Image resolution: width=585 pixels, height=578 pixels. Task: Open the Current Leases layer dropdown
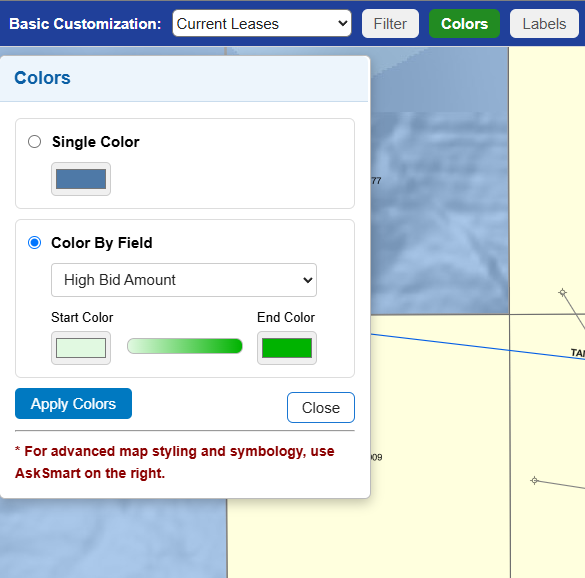[262, 24]
